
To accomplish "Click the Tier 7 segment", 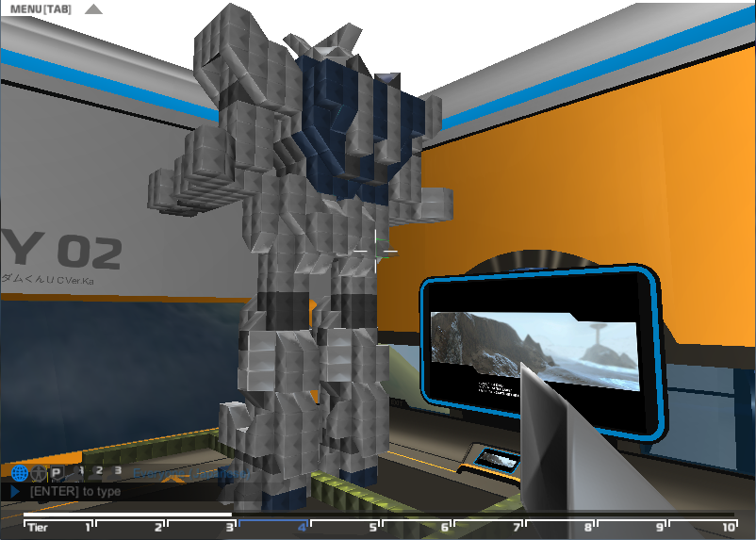I will tap(488, 527).
